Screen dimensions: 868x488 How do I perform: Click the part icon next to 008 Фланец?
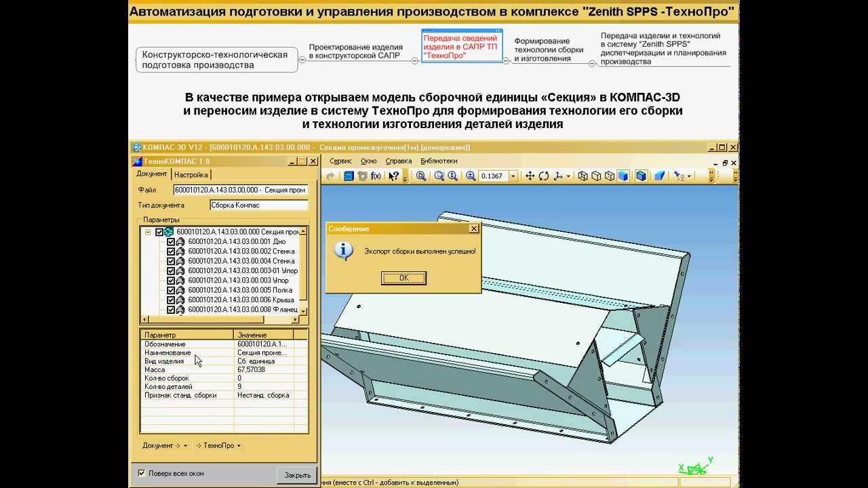(180, 310)
